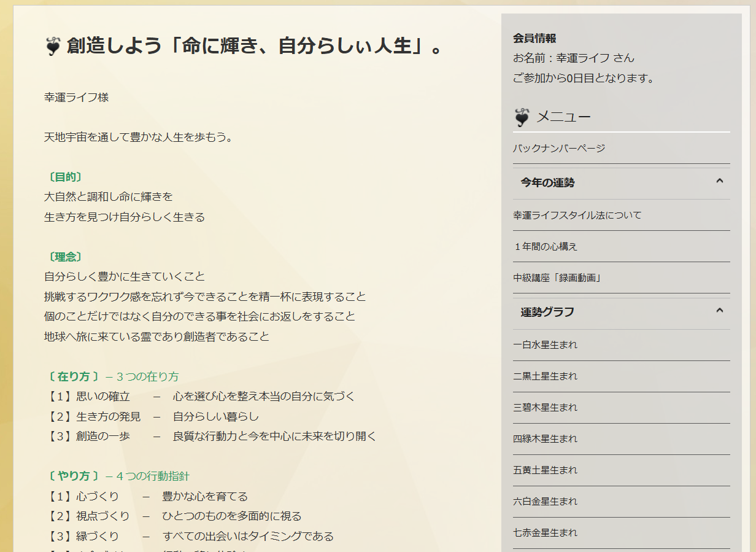Open 中級講座「録画動画」 link
Screen dimensions: 756x552
(557, 278)
